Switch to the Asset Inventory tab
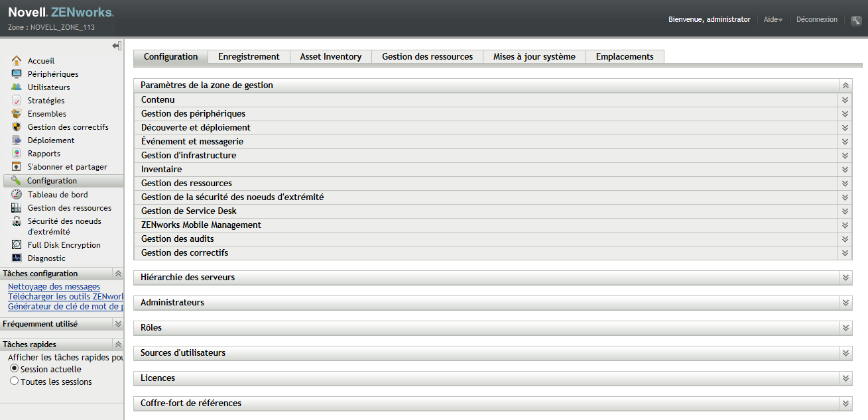The image size is (868, 420). [x=330, y=57]
